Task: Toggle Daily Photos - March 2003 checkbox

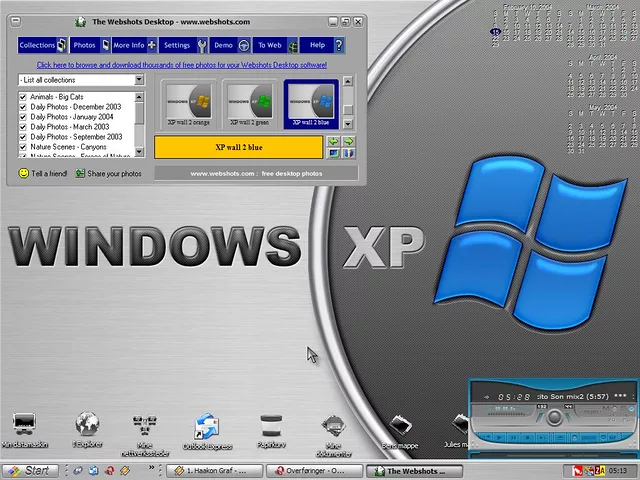Action: [23, 127]
